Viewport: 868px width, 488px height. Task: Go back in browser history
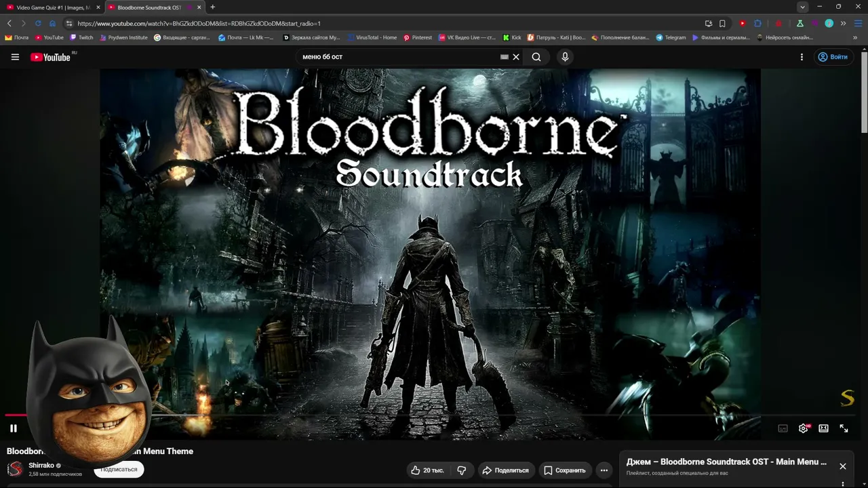click(x=9, y=24)
